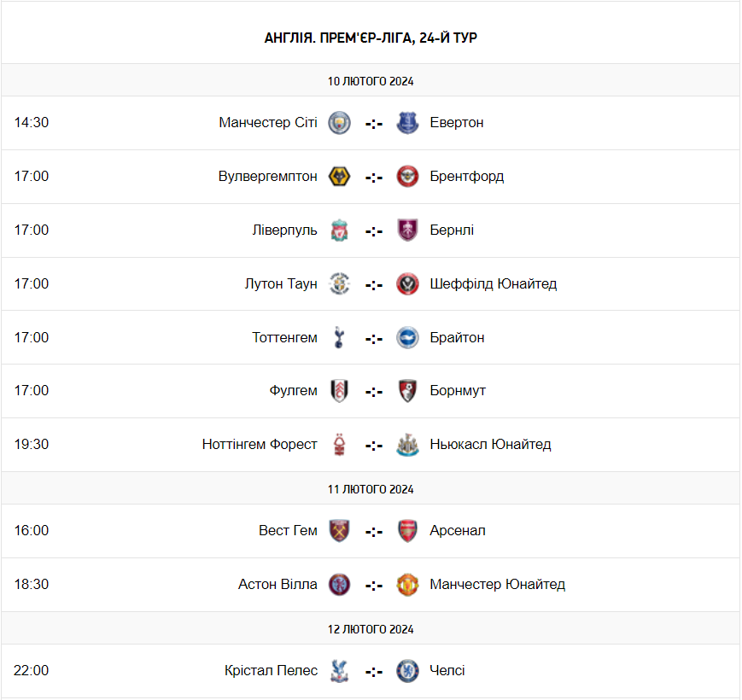Image resolution: width=742 pixels, height=700 pixels.
Task: Click the Bournemouth club crest
Action: [x=408, y=391]
